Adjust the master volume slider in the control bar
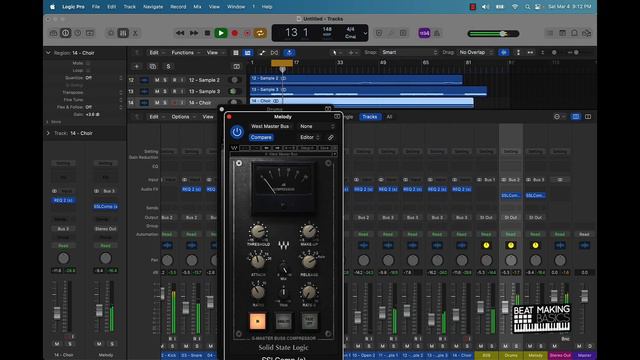640x360 pixels. [x=493, y=33]
